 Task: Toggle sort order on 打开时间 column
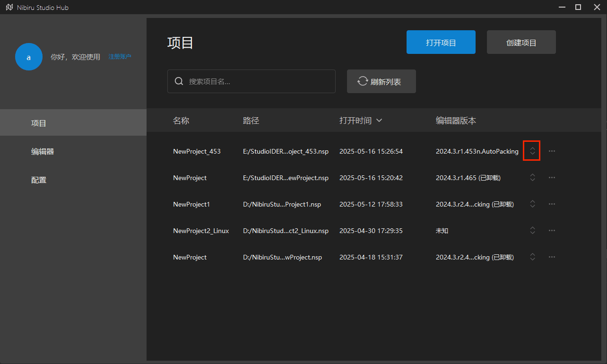tap(361, 121)
